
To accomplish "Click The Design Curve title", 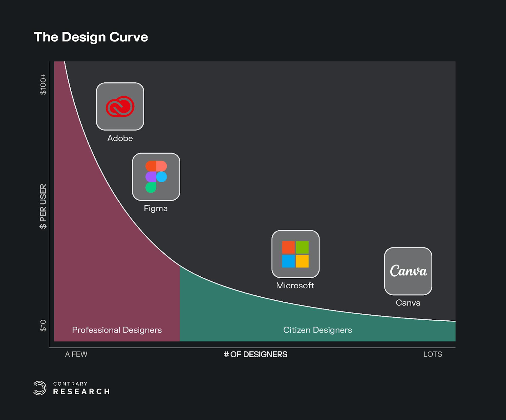I will click(91, 37).
